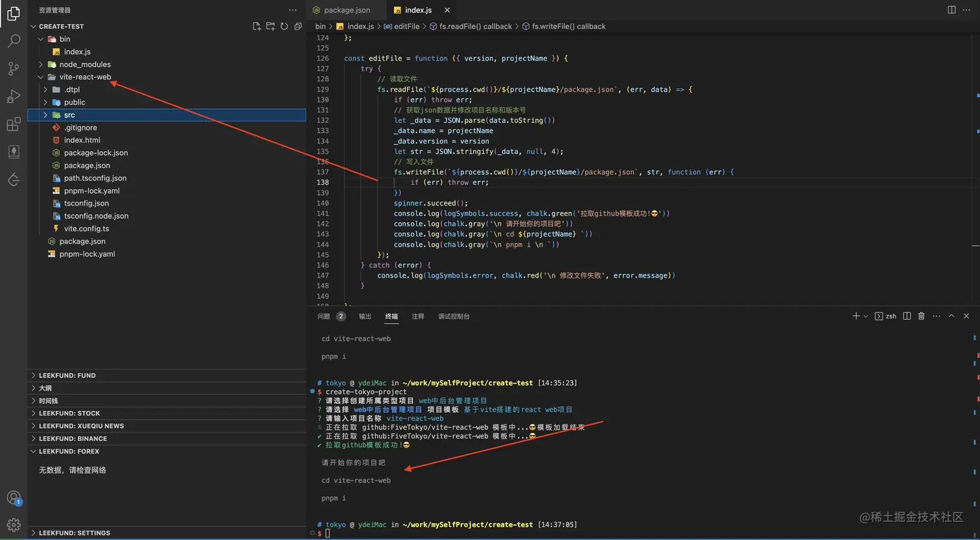Click the fs.readFile() callback breadcrumb
The height and width of the screenshot is (540, 980).
coord(471,27)
